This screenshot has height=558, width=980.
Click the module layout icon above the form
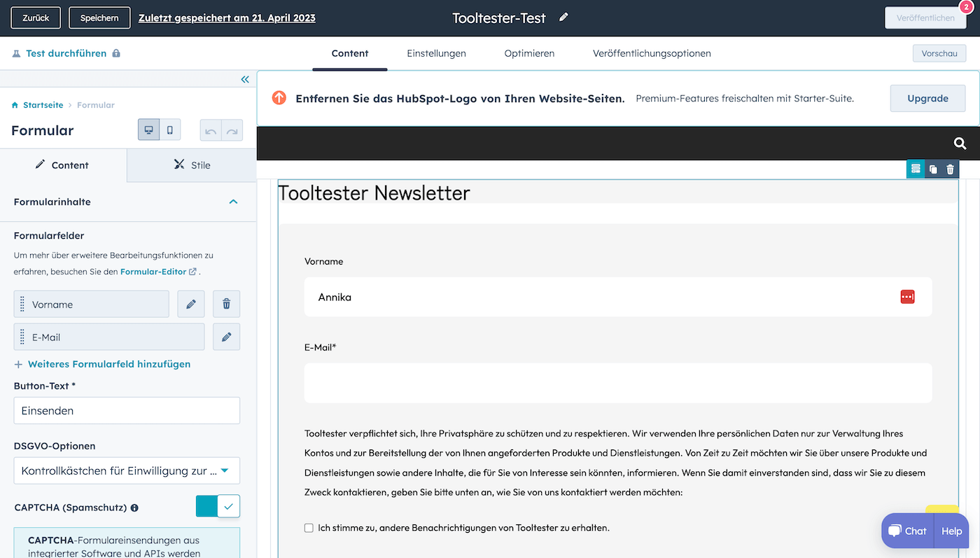[916, 169]
